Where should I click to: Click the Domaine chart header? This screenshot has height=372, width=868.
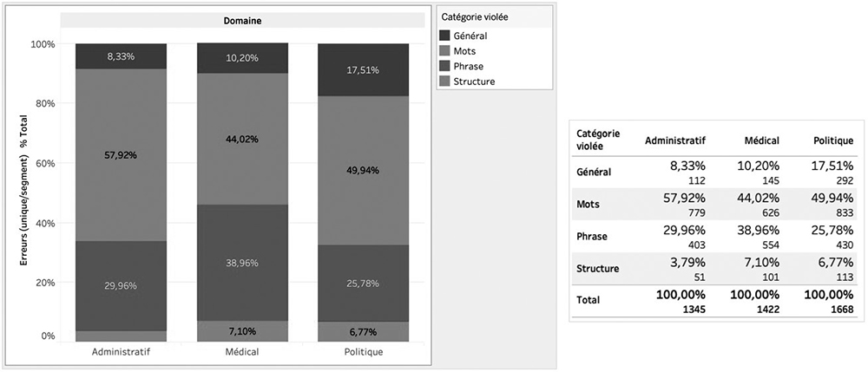click(x=242, y=21)
